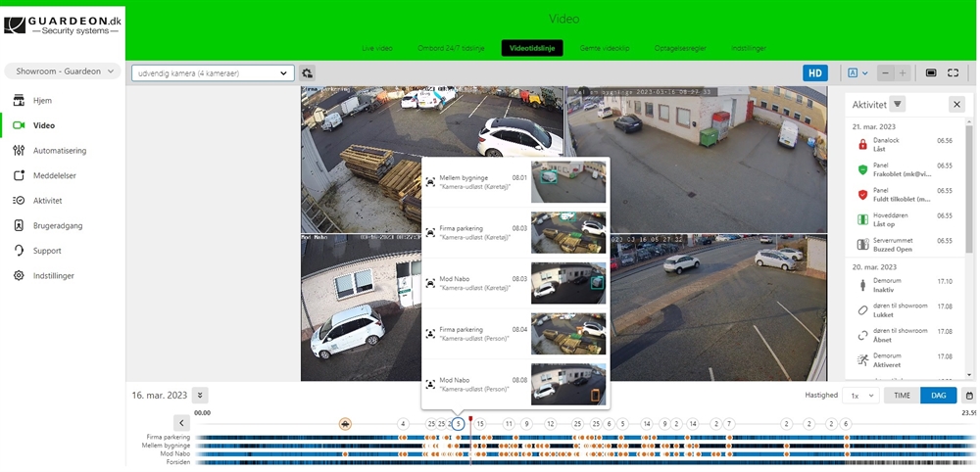980x472 pixels.
Task: Expand the date chevron next to 16. mar. 2023
Action: tap(200, 396)
